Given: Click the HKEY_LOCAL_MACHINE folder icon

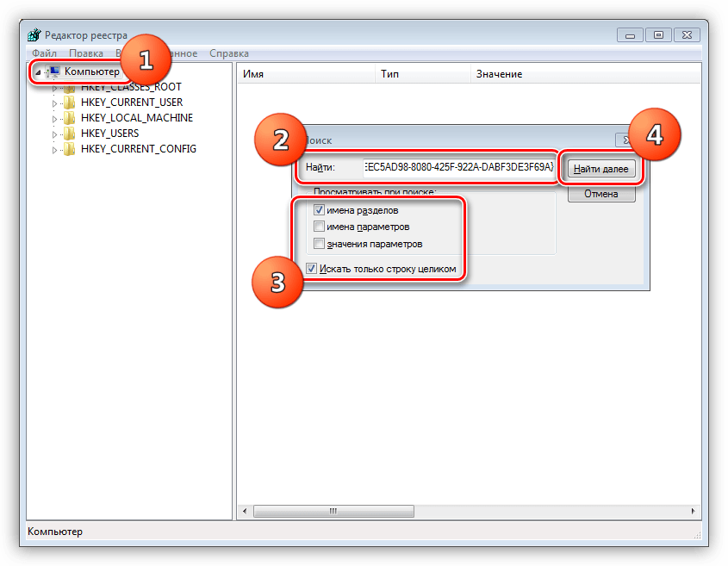Looking at the screenshot, I should 70,118.
